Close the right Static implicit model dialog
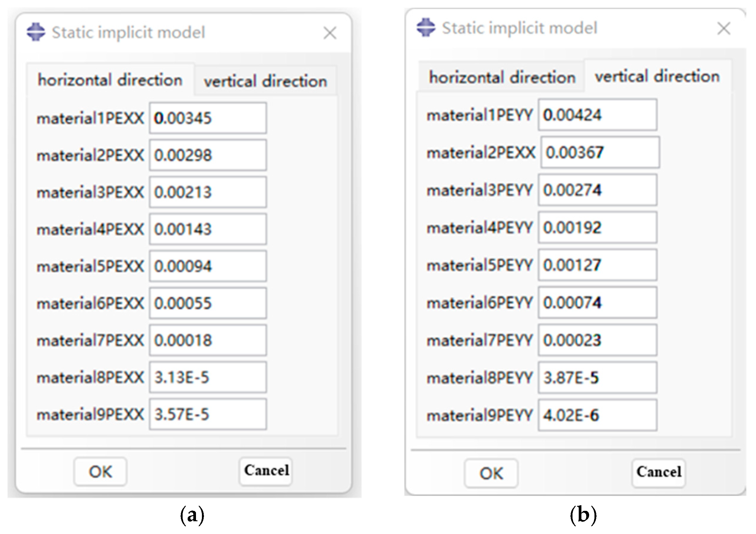The width and height of the screenshot is (756, 534). tap(724, 28)
